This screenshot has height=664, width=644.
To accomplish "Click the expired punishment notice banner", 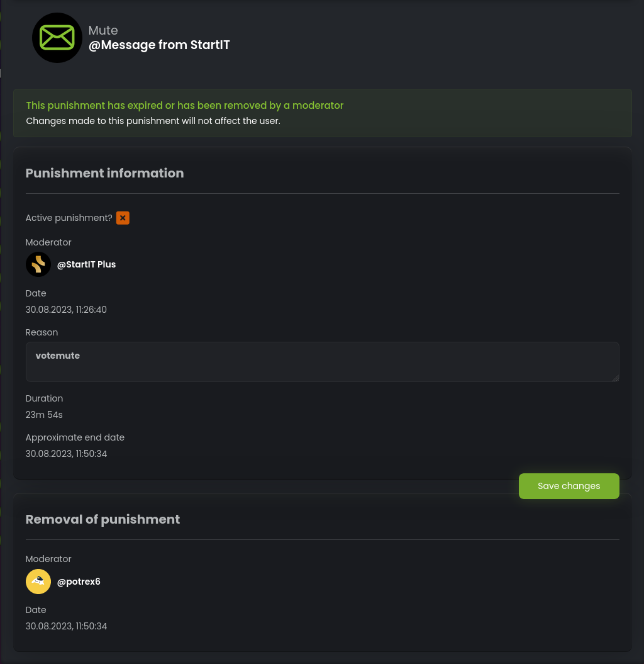I will (x=322, y=113).
